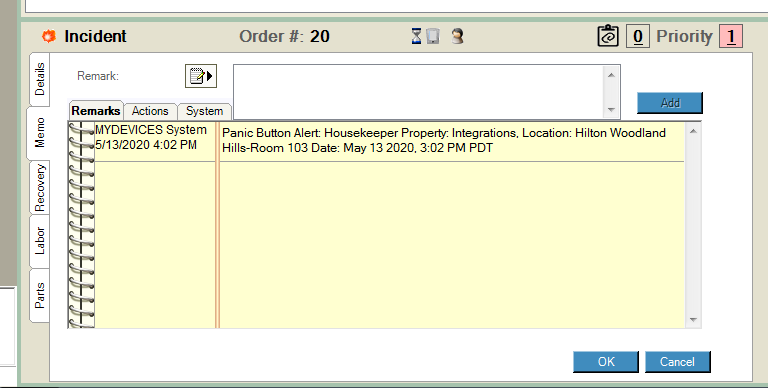Click the Add remark button
This screenshot has width=768, height=388.
coord(670,103)
